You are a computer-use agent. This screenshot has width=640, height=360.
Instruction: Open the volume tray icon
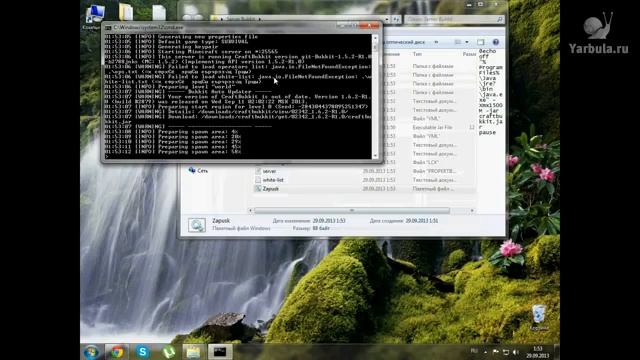(x=516, y=352)
